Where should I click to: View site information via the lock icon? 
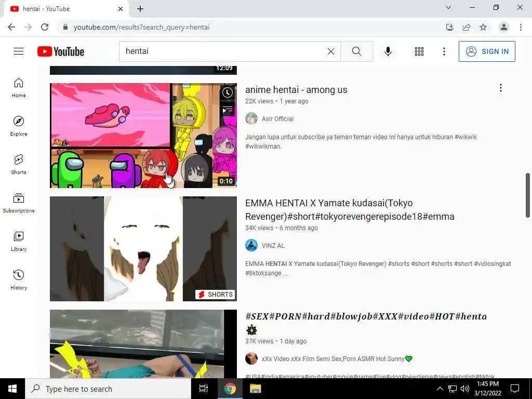(65, 27)
